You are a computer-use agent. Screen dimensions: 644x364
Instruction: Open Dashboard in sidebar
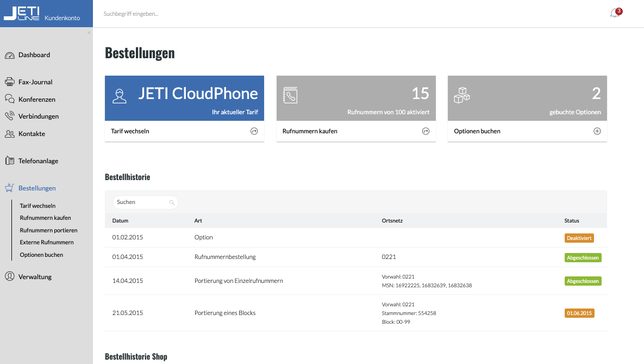pyautogui.click(x=34, y=55)
